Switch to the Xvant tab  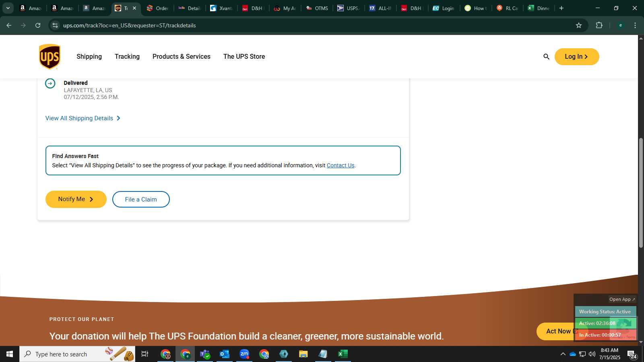tap(221, 8)
